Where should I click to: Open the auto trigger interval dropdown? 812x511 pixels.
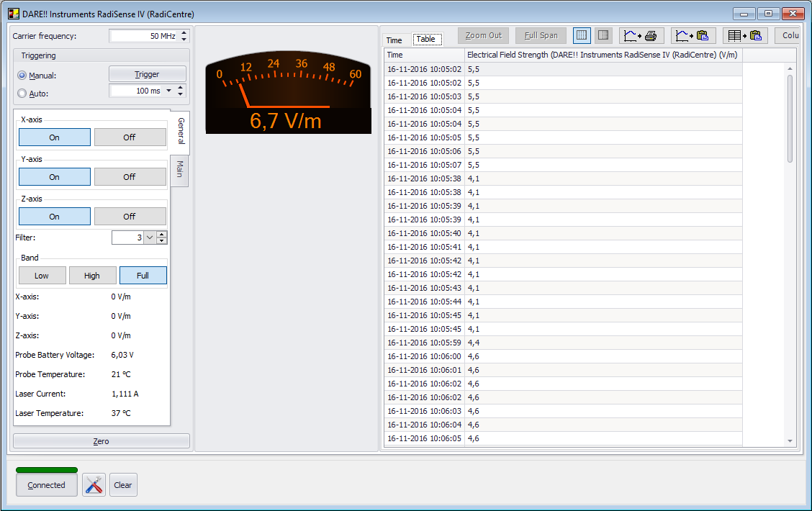point(169,91)
